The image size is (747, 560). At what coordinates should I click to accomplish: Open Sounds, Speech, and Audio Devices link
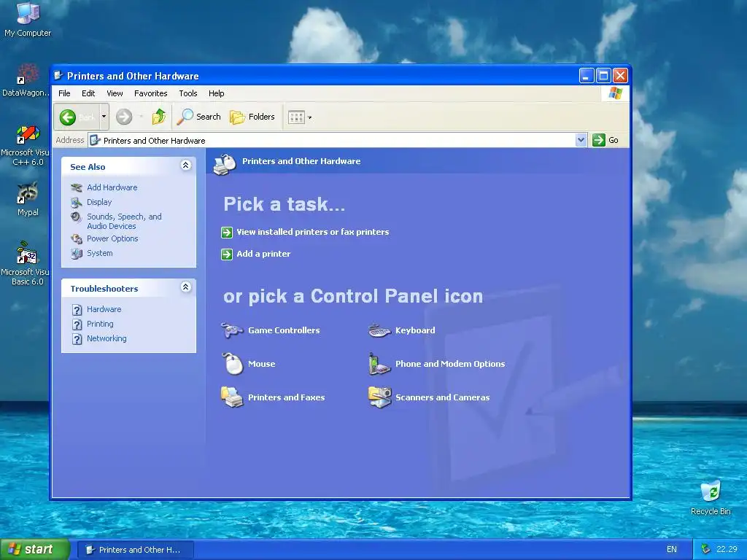(124, 222)
